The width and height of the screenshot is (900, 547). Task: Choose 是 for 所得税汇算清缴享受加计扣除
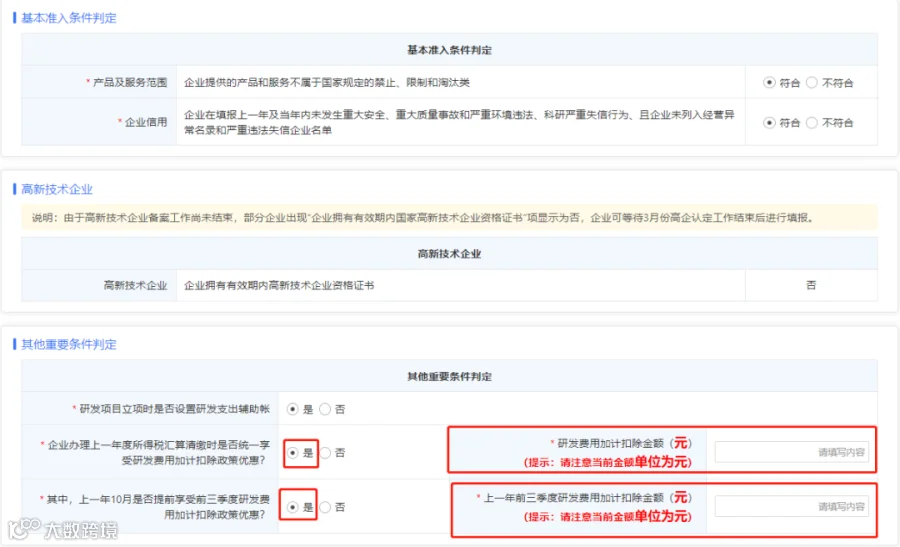click(293, 453)
